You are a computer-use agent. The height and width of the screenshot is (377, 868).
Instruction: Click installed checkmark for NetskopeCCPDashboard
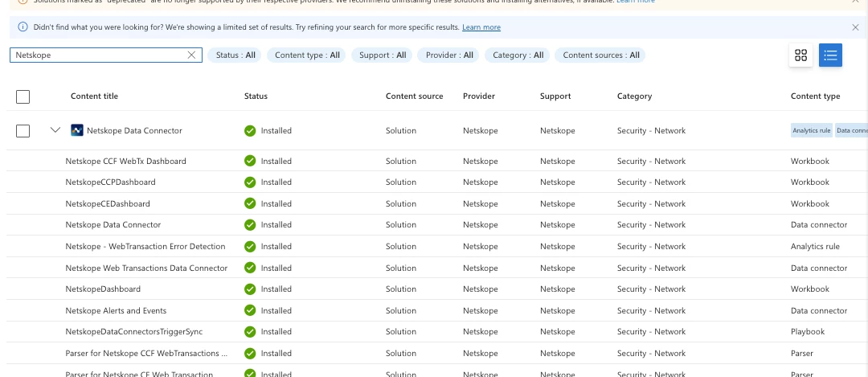coord(250,182)
